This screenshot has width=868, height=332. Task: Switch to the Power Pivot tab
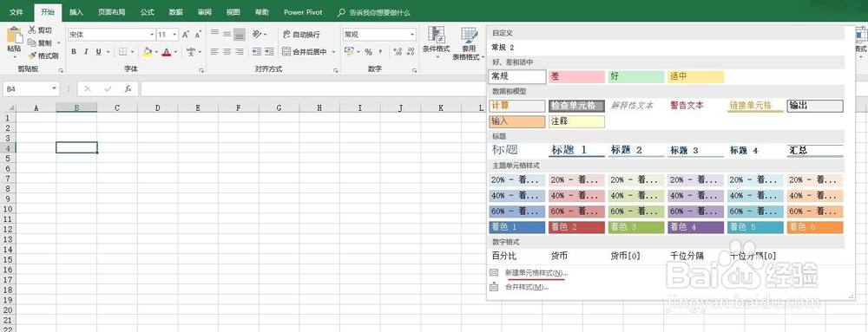[303, 12]
